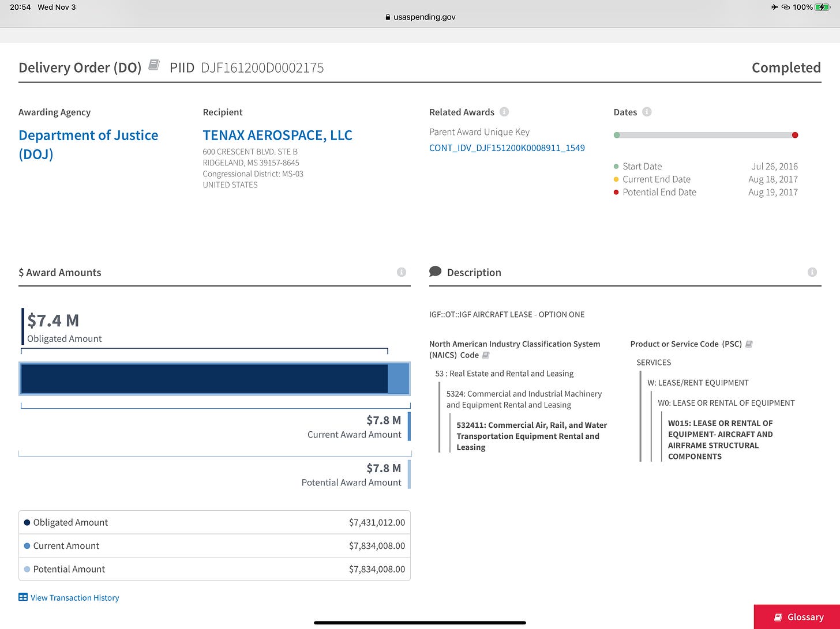Image resolution: width=840 pixels, height=629 pixels.
Task: Click the $7.8 M Current Award Amount figure
Action: (x=384, y=420)
